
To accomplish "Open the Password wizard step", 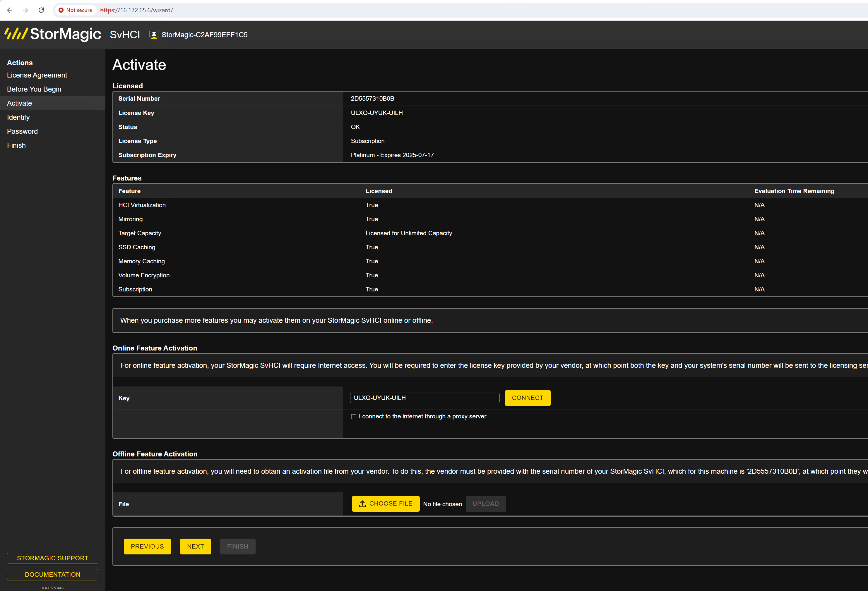I will tap(23, 131).
